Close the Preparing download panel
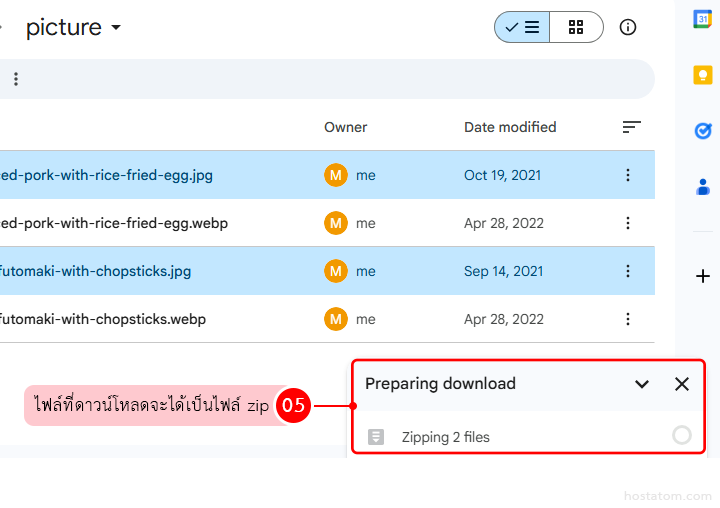Screen dimensions: 720x508 tap(682, 384)
